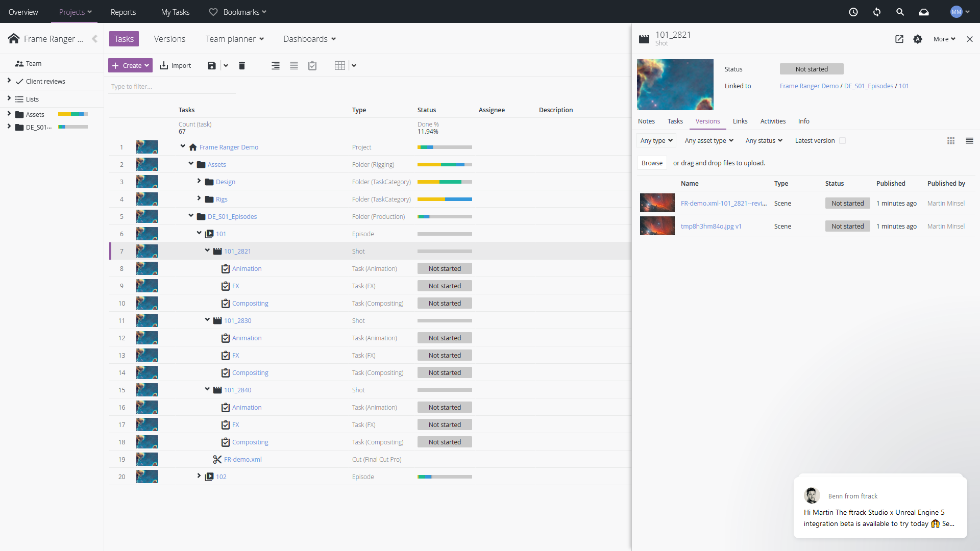Switch versions panel to grid view
Image resolution: width=980 pixels, height=551 pixels.
point(951,141)
